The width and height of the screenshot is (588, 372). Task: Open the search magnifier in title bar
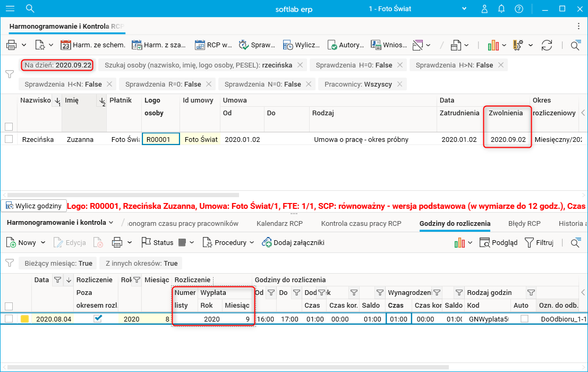coord(30,9)
